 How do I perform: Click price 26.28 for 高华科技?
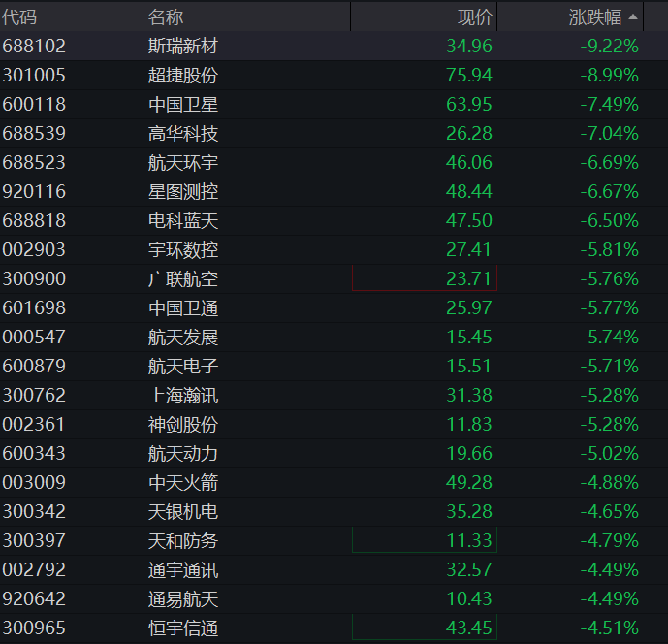(469, 134)
